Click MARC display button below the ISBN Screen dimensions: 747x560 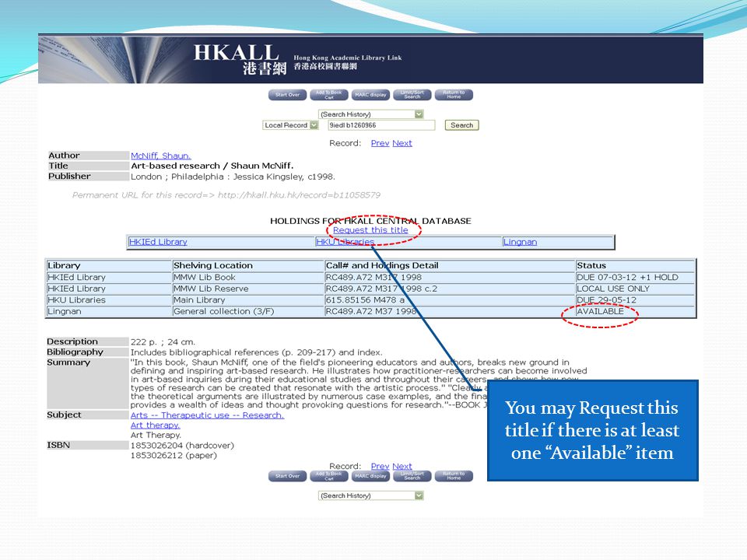[x=370, y=476]
